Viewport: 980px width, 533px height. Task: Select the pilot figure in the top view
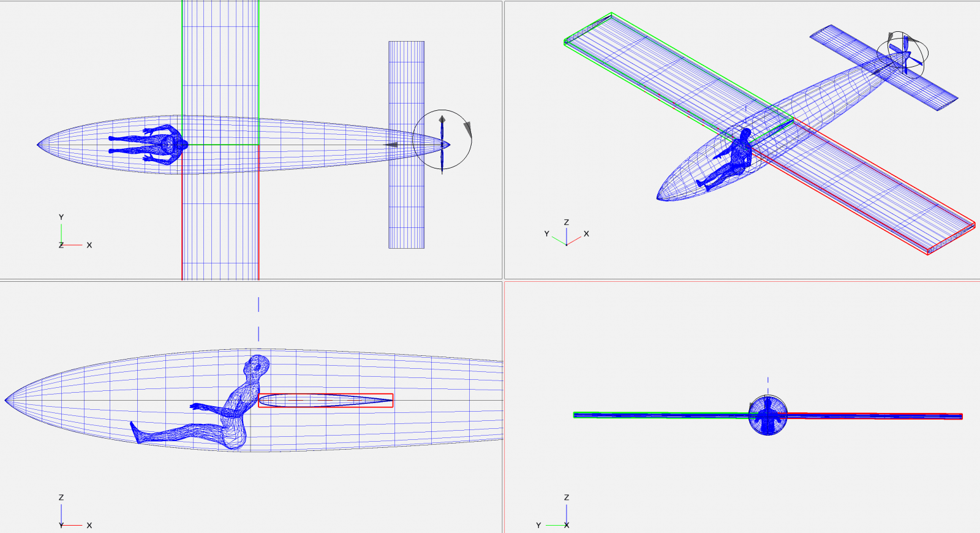(x=148, y=145)
